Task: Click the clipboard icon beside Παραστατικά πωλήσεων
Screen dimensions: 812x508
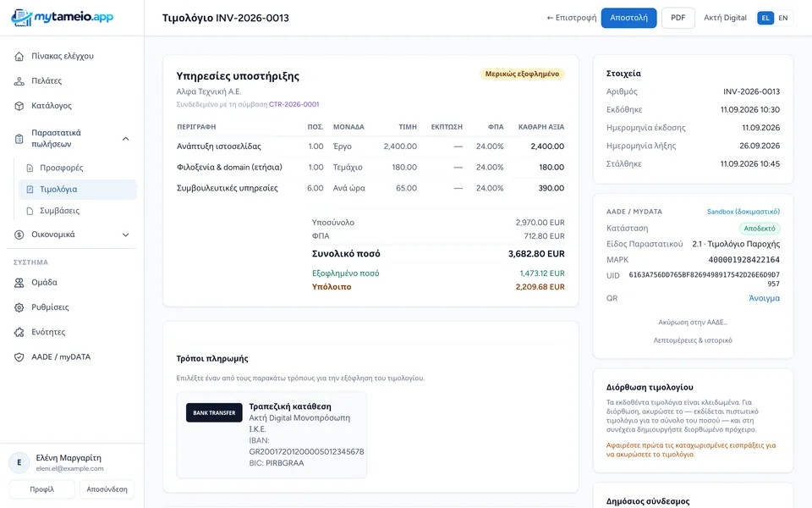Action: pos(19,138)
